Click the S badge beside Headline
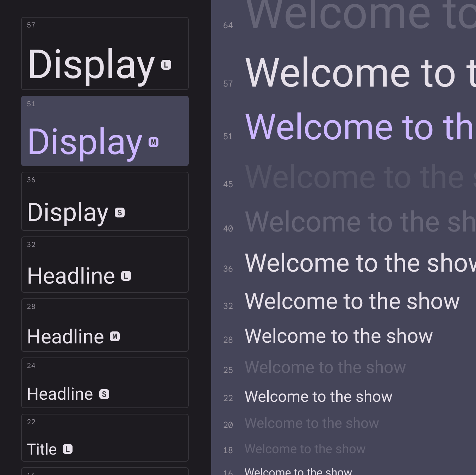Screen dimensions: 476x475 tap(104, 394)
